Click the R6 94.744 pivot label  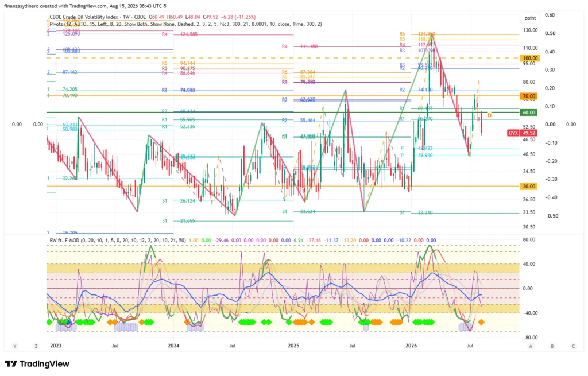coord(180,63)
